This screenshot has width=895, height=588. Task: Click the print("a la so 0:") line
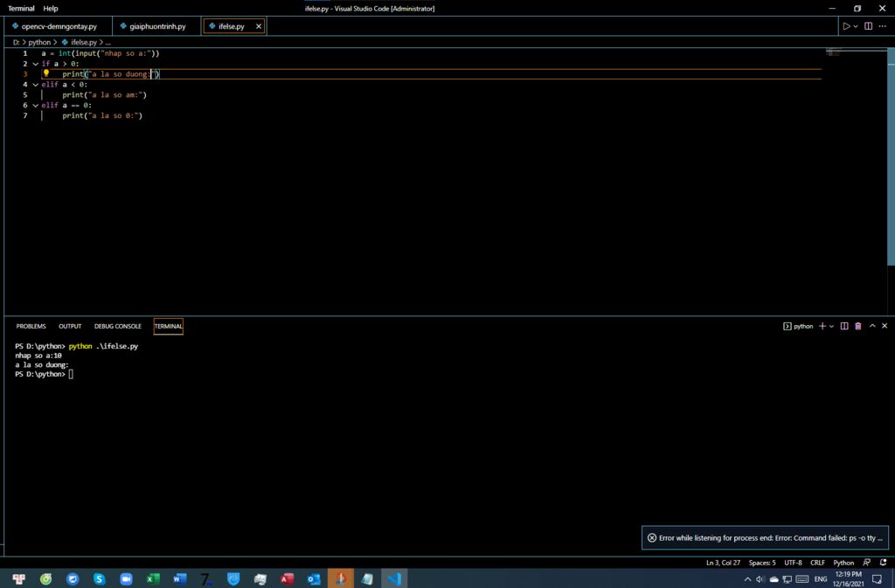click(x=102, y=116)
